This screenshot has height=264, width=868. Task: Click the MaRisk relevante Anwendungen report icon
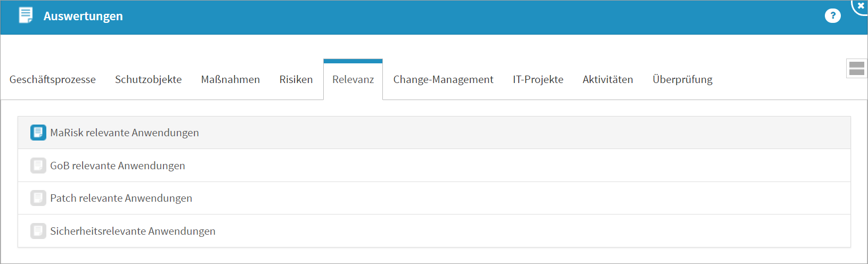pyautogui.click(x=38, y=133)
